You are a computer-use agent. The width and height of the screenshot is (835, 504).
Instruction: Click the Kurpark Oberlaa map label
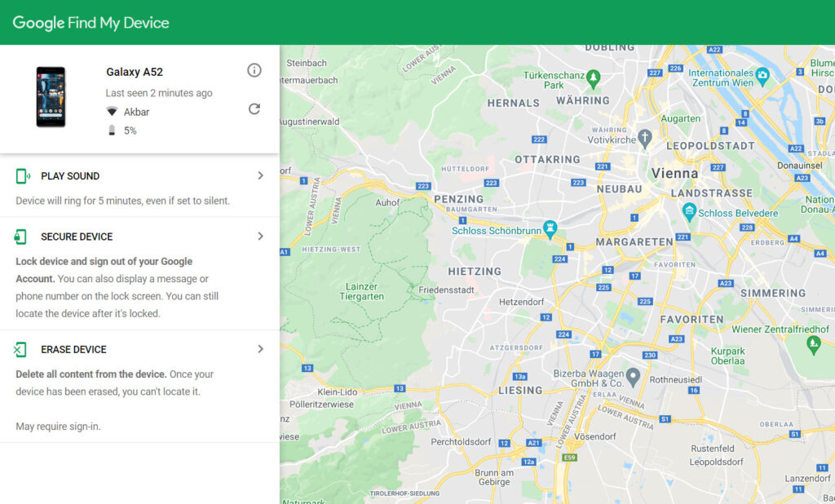click(727, 356)
